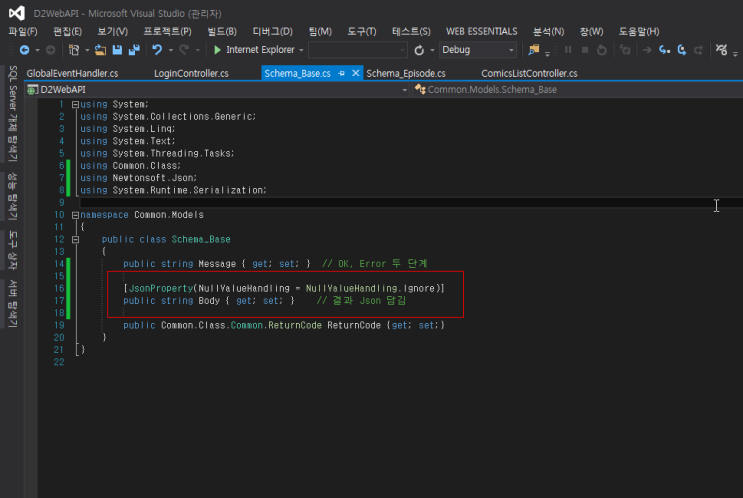Start debugging with the green play icon
The height and width of the screenshot is (498, 743).
click(x=217, y=50)
